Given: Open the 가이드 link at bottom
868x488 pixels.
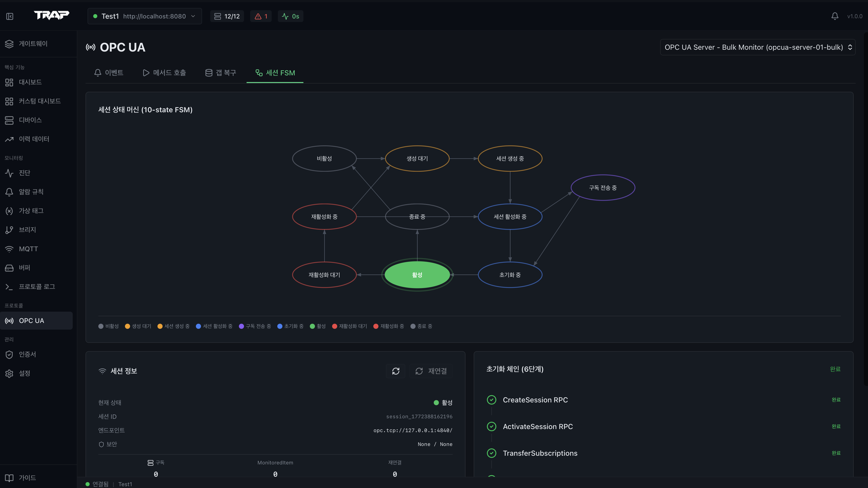Looking at the screenshot, I should point(26,477).
